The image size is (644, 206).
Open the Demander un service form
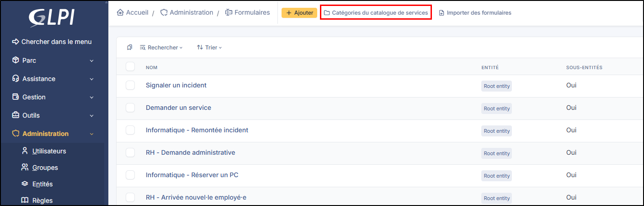pos(178,108)
